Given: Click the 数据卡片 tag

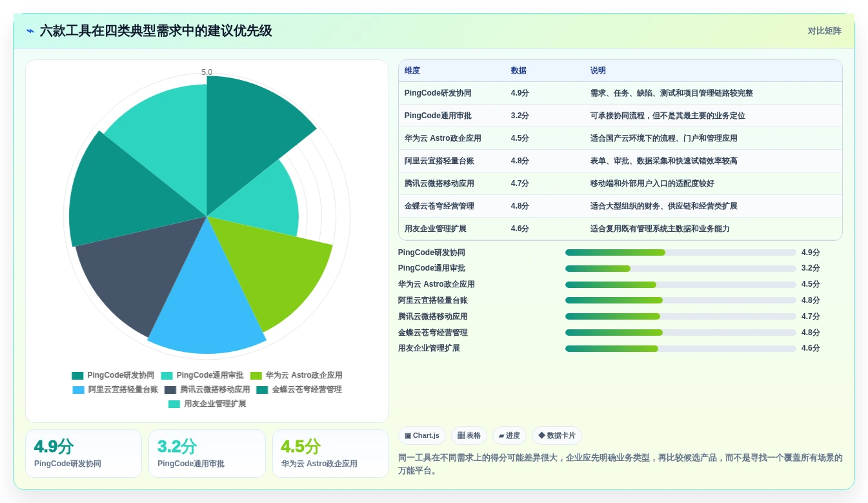Looking at the screenshot, I should coord(557,436).
